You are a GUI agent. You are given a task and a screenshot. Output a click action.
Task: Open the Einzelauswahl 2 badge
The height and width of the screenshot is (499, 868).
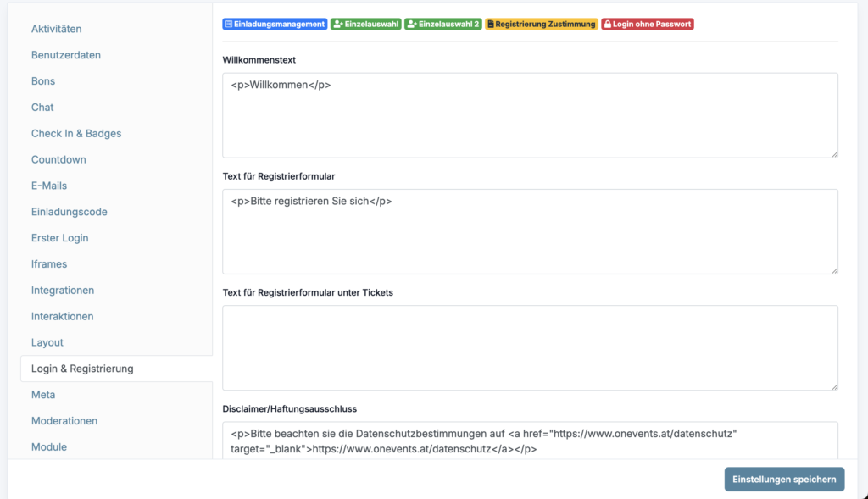click(443, 25)
